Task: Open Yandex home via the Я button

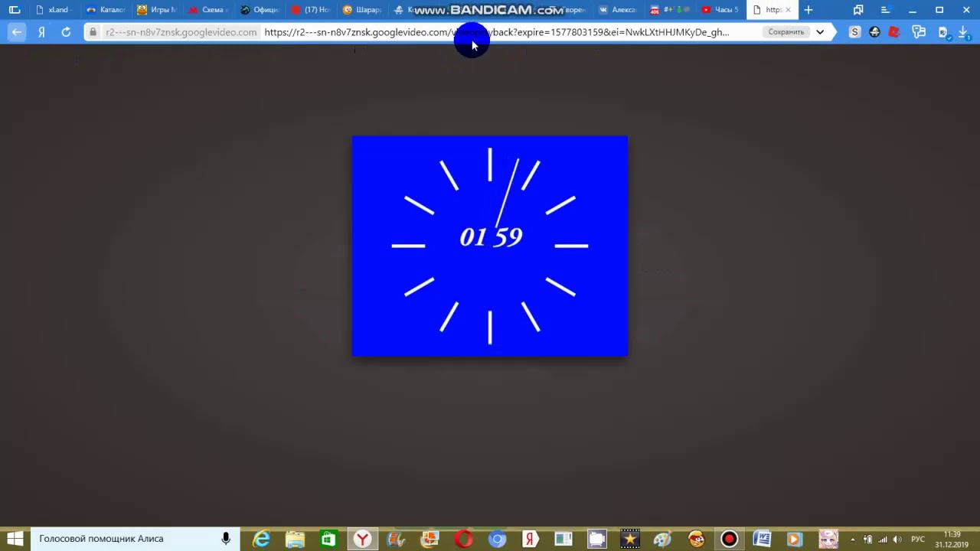Action: point(41,32)
